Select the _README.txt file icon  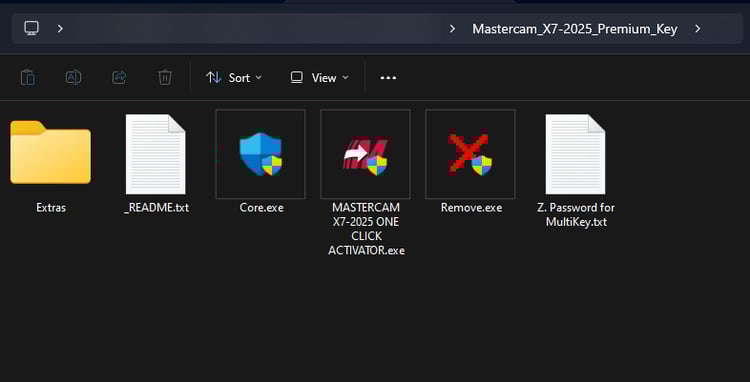coord(155,154)
